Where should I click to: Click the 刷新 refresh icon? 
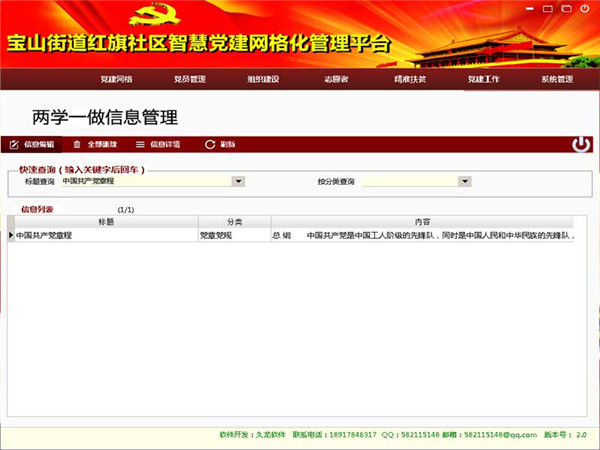tap(210, 145)
